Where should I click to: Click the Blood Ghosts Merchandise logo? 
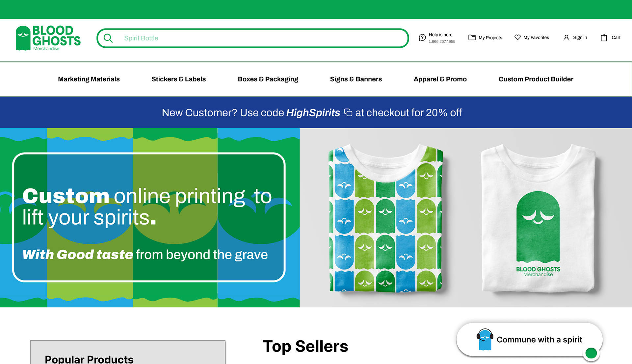coord(48,38)
